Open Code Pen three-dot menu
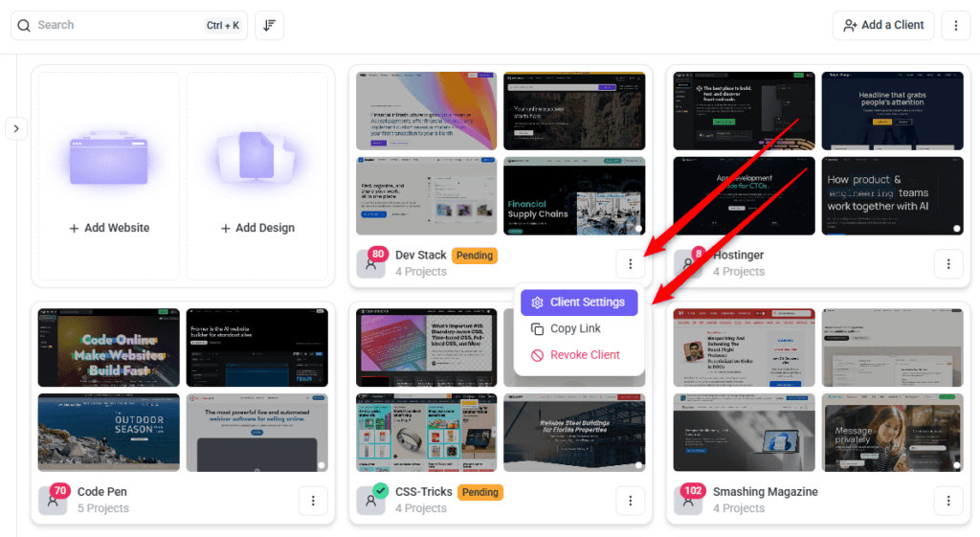This screenshot has width=980, height=537. (313, 501)
